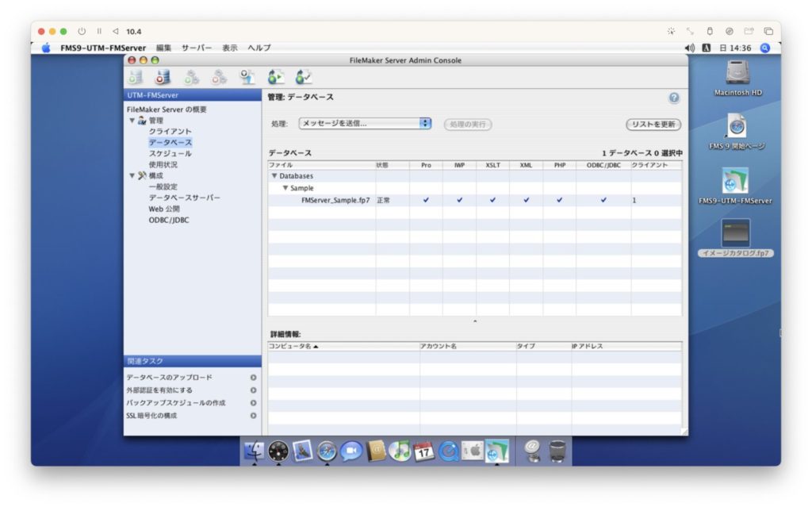Click arrow icon beside 外部認証を有効にする
Viewport: 812px width, 507px height.
pyautogui.click(x=253, y=390)
